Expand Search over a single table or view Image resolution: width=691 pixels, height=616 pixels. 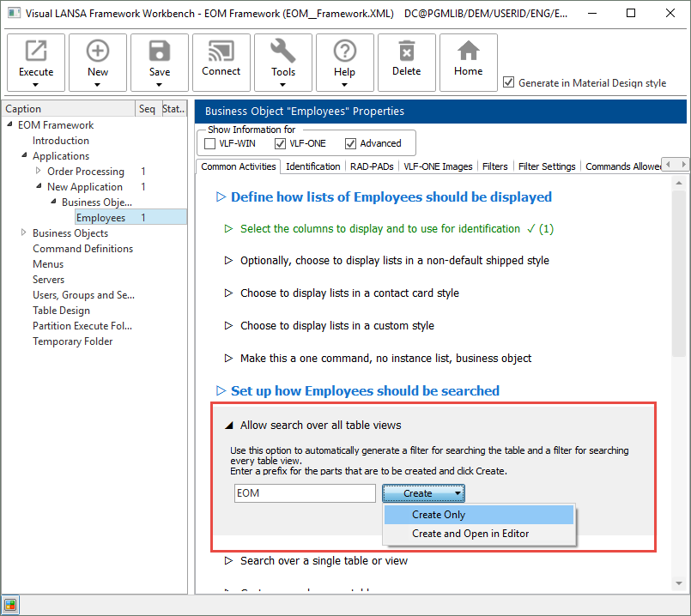(228, 560)
